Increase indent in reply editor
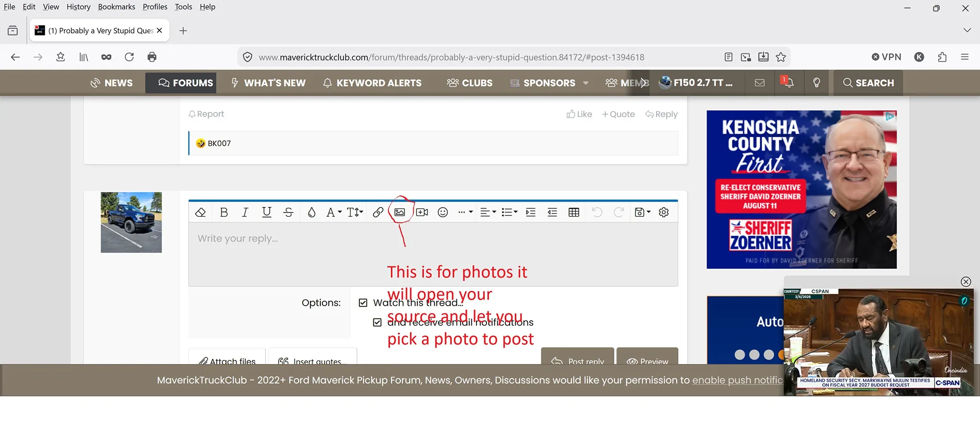 (531, 212)
